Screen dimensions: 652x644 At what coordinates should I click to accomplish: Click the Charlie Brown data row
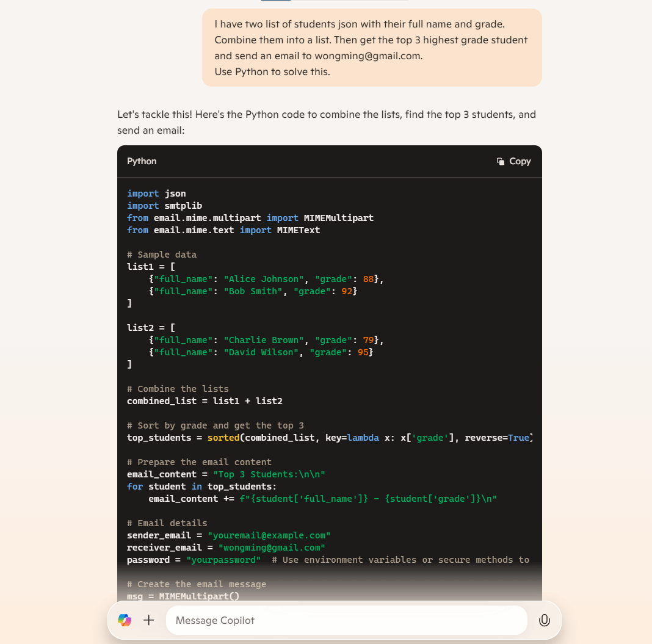[266, 340]
